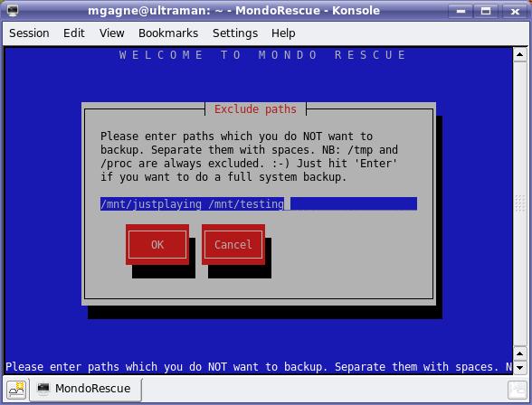
Task: Click the new session icon in the tab bar
Action: click(x=16, y=390)
